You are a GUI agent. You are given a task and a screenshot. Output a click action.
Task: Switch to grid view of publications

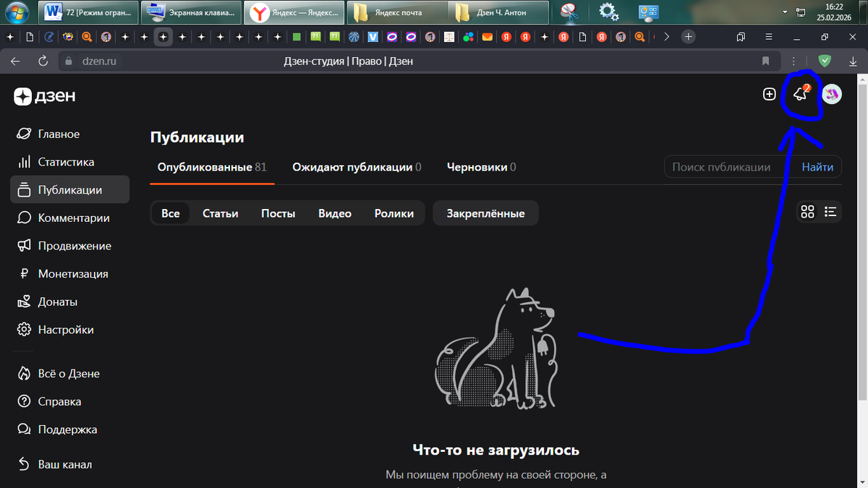pyautogui.click(x=808, y=212)
